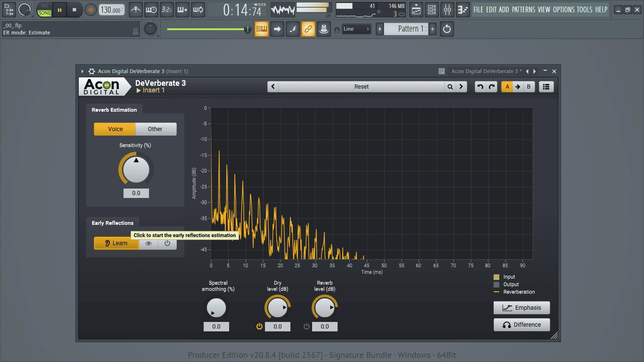The height and width of the screenshot is (362, 644).
Task: Click the green song position slider
Action: [209, 29]
